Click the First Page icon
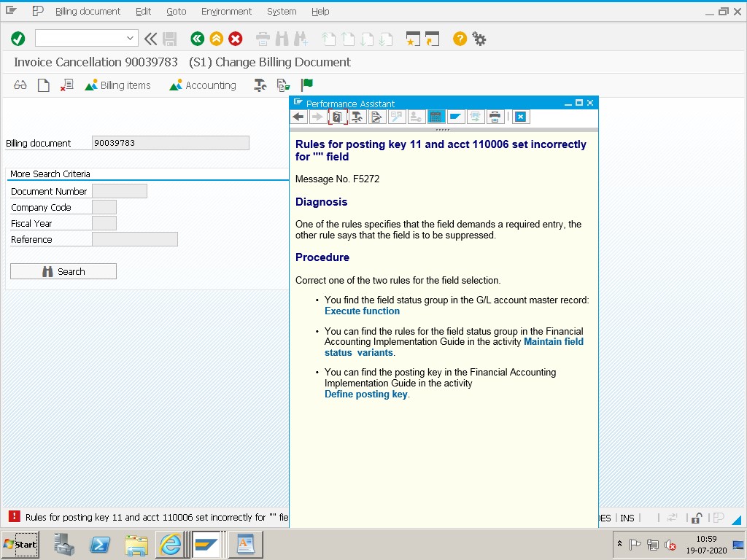This screenshot has width=747, height=560. point(329,39)
